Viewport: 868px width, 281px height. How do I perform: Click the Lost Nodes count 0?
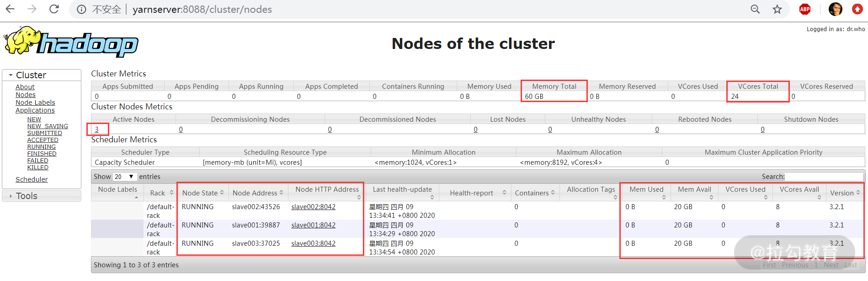pos(476,130)
